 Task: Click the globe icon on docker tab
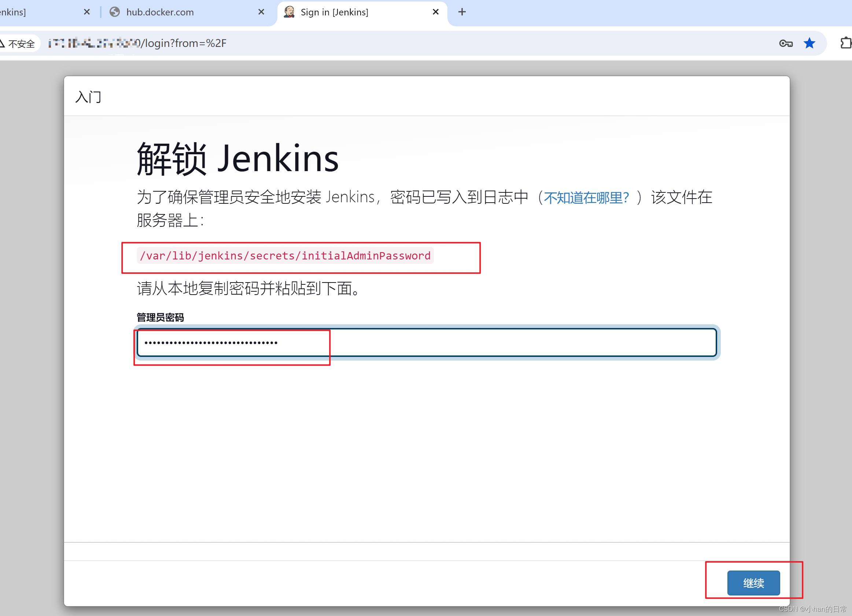(115, 12)
